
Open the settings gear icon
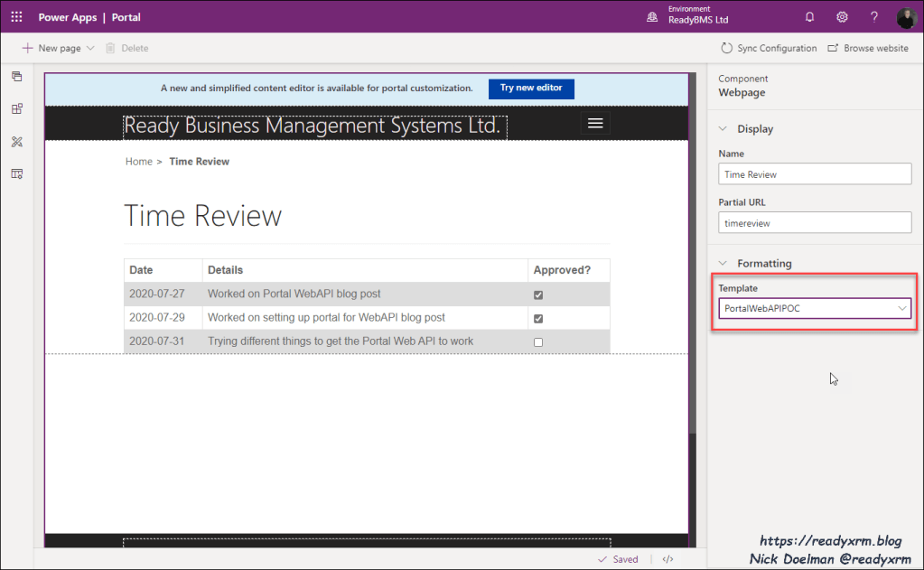click(842, 17)
